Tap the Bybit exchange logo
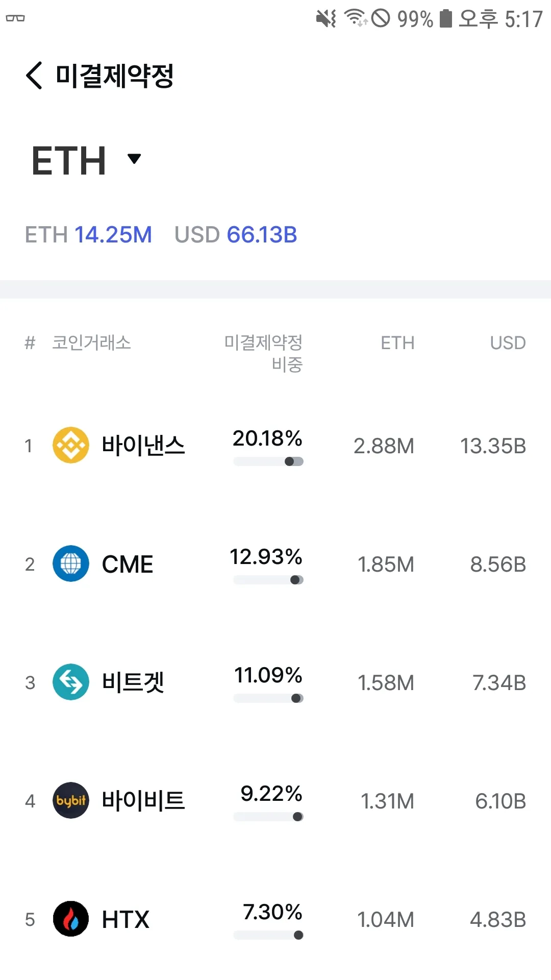The width and height of the screenshot is (551, 980). (x=71, y=800)
